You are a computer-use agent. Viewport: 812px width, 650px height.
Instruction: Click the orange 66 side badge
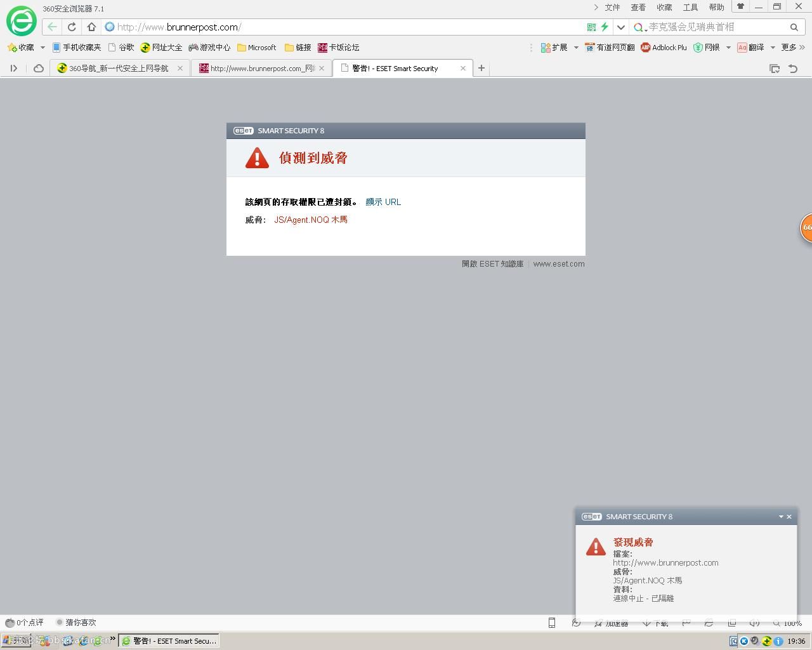[806, 227]
